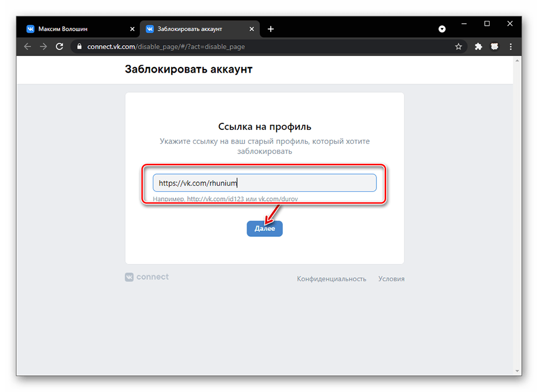Click the scrollbar up arrow
538x392 pixels.
click(517, 61)
